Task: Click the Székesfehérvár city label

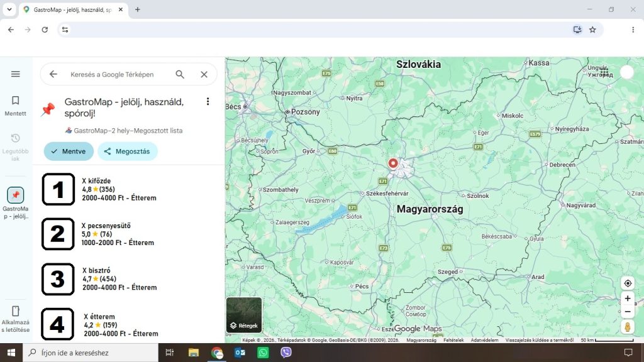Action: coord(387,194)
